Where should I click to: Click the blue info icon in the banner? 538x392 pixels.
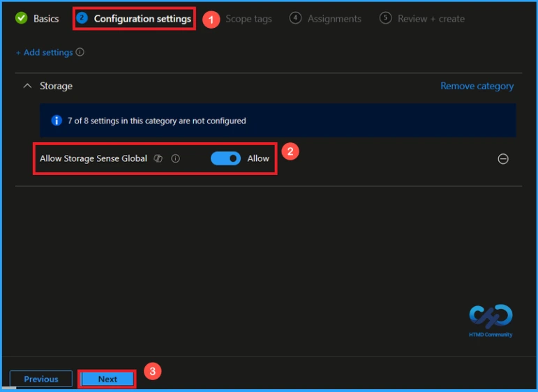[57, 121]
